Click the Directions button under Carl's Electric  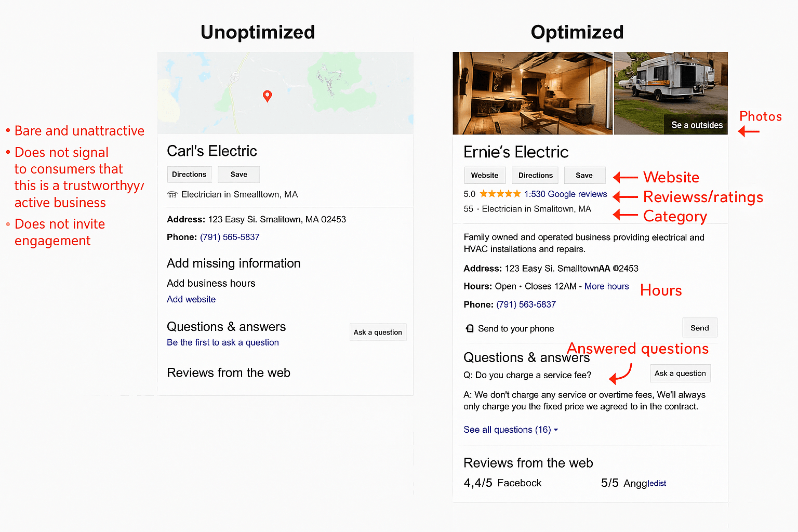[x=189, y=174]
